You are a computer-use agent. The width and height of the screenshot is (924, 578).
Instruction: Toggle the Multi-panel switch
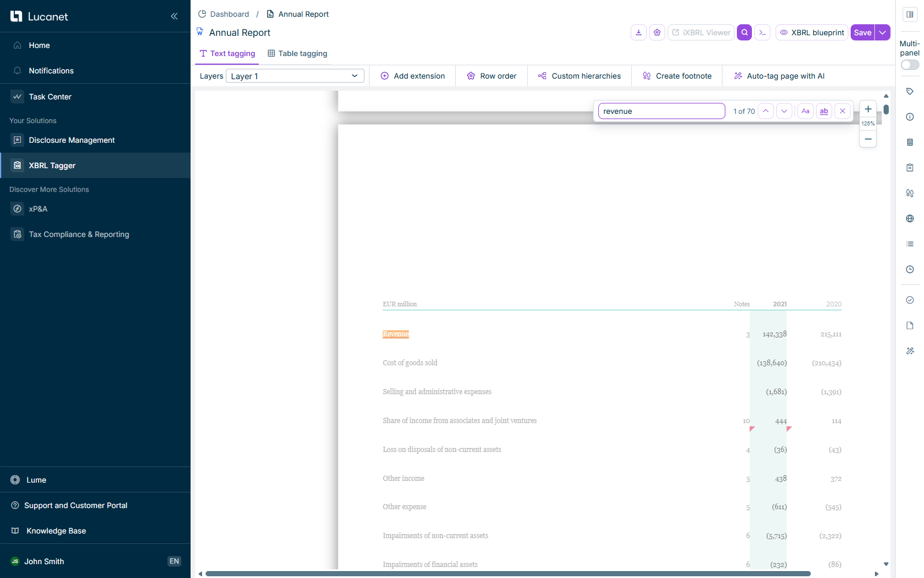(x=910, y=65)
